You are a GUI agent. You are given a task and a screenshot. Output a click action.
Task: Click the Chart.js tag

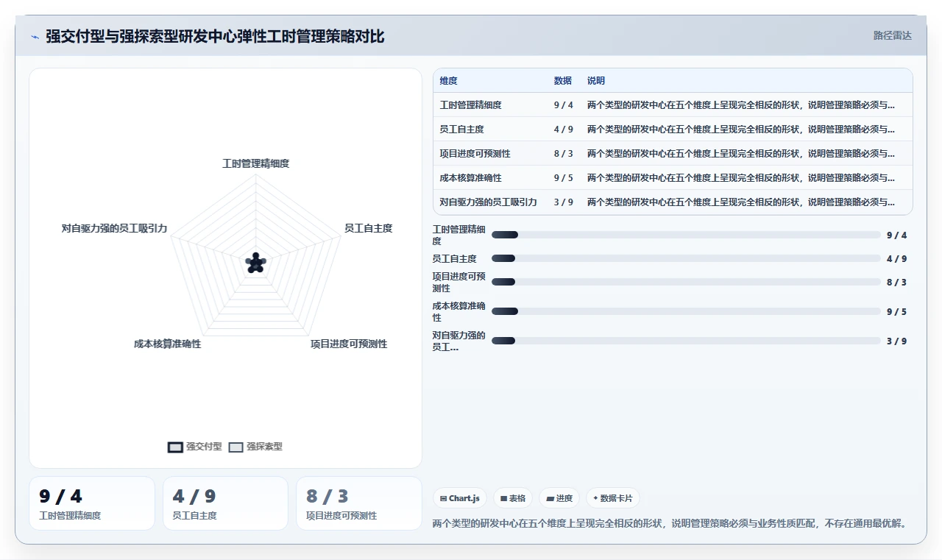click(x=459, y=498)
